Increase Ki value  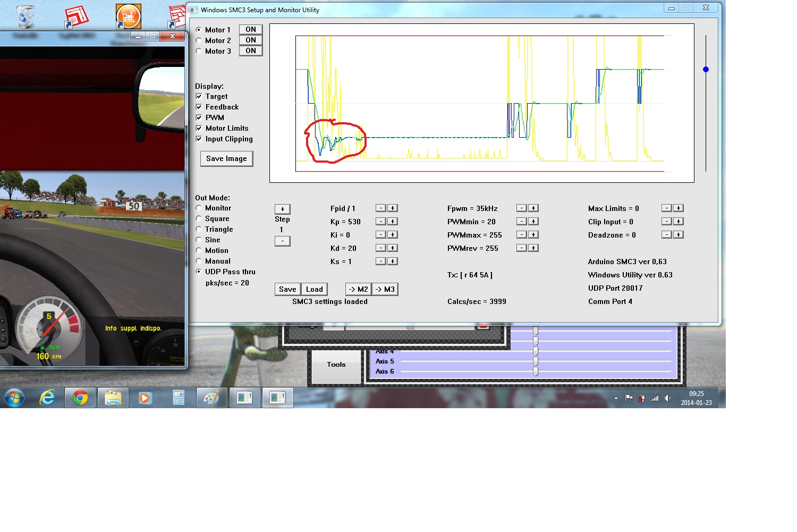point(392,234)
